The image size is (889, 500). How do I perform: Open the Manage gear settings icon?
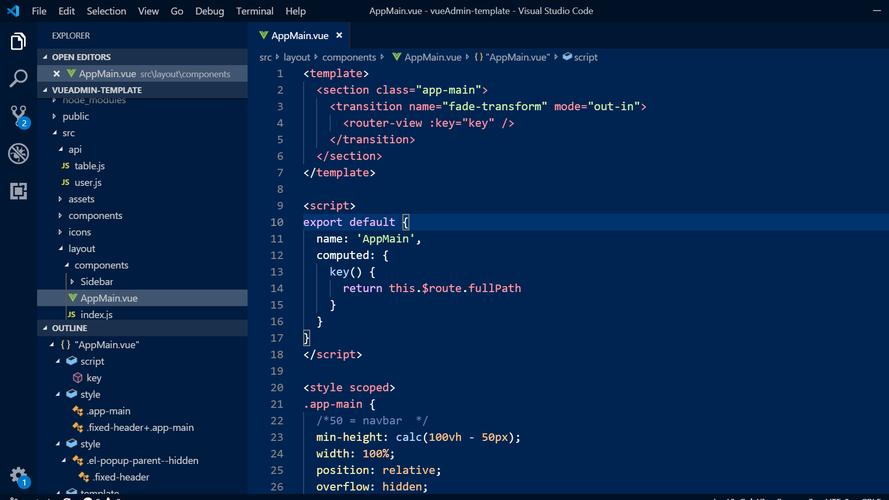pos(18,476)
